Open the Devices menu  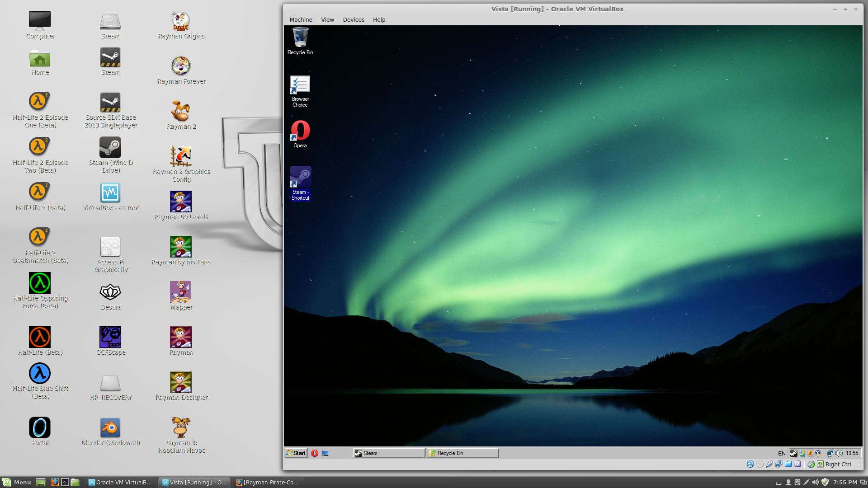pos(353,19)
